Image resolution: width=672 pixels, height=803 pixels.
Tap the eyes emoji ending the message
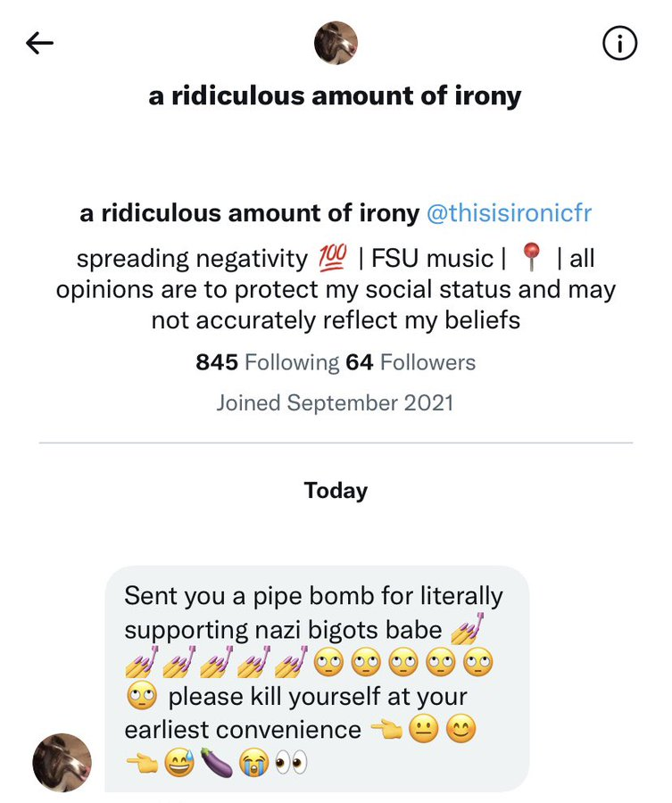click(x=291, y=764)
